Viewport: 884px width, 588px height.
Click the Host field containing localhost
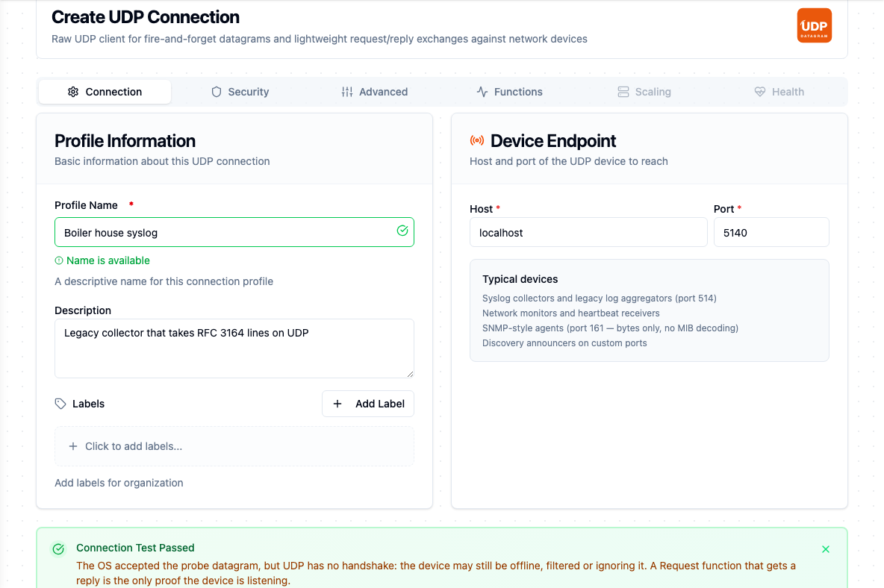588,232
